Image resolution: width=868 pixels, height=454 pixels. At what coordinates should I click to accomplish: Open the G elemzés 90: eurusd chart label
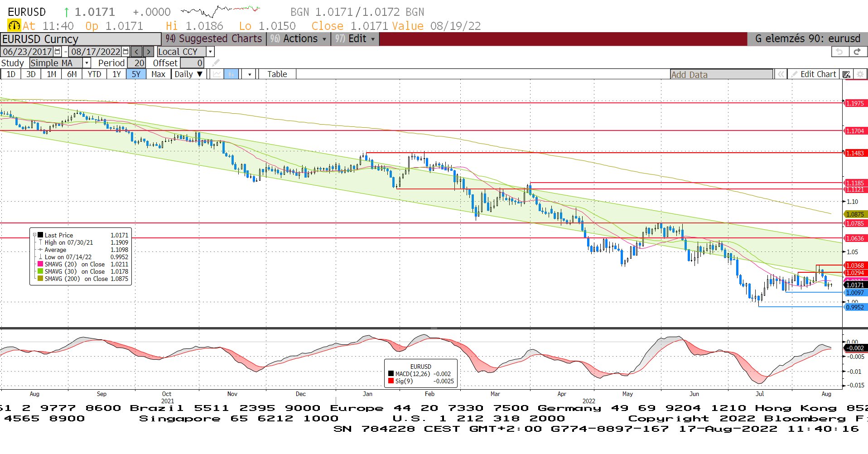coord(807,39)
